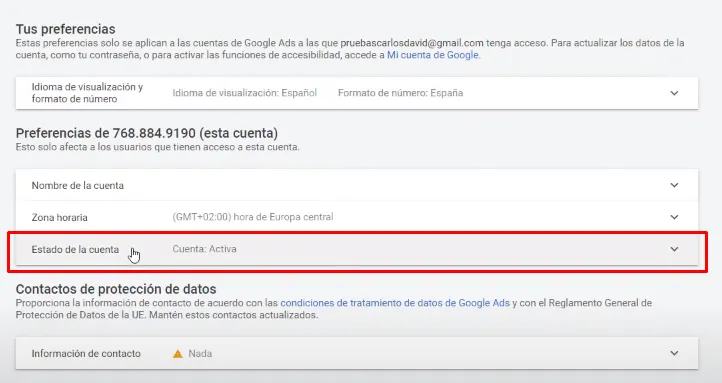
Task: Click the Nombre de la cuenta label
Action: click(x=77, y=186)
